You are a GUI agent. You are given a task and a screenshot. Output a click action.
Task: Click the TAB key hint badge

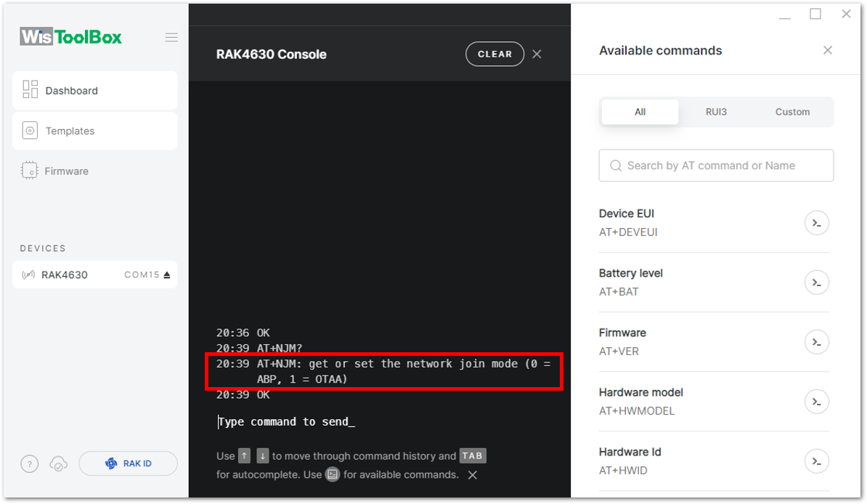pos(472,456)
